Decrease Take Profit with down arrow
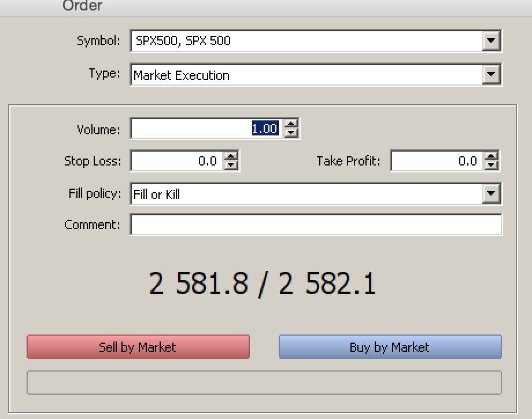 click(491, 166)
